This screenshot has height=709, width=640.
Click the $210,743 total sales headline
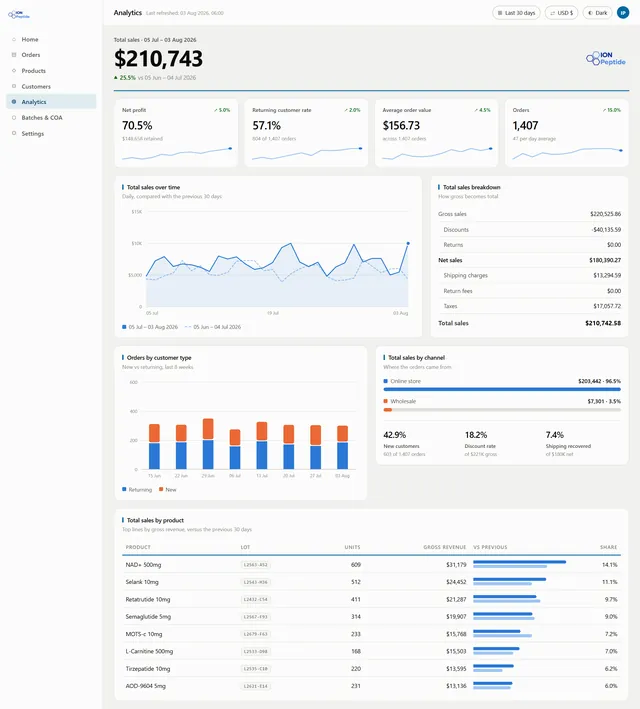coord(158,59)
